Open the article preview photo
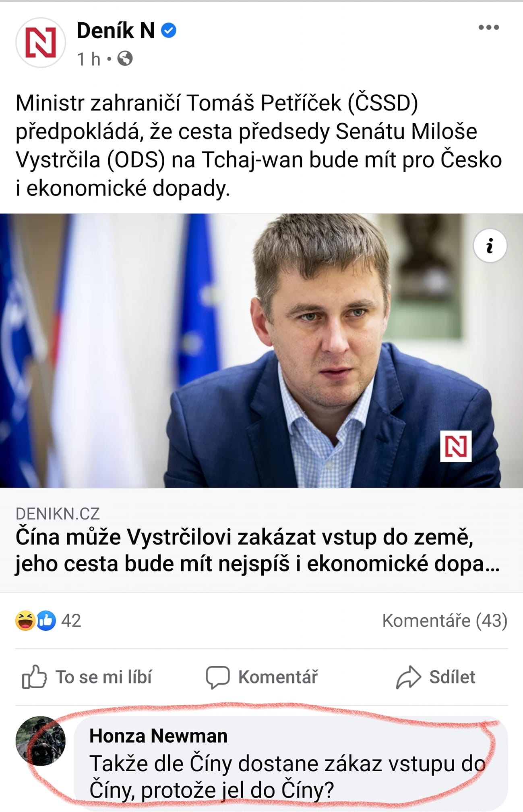Screen dimensions: 523x812 tap(261, 351)
